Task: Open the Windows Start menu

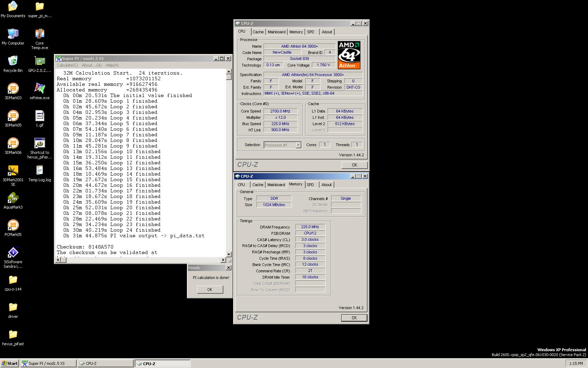Action: pos(10,363)
